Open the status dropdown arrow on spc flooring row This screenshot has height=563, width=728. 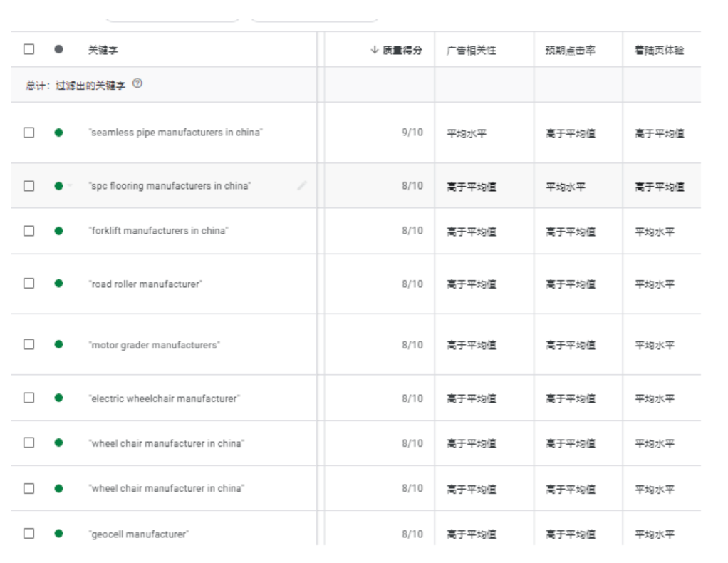(x=70, y=186)
